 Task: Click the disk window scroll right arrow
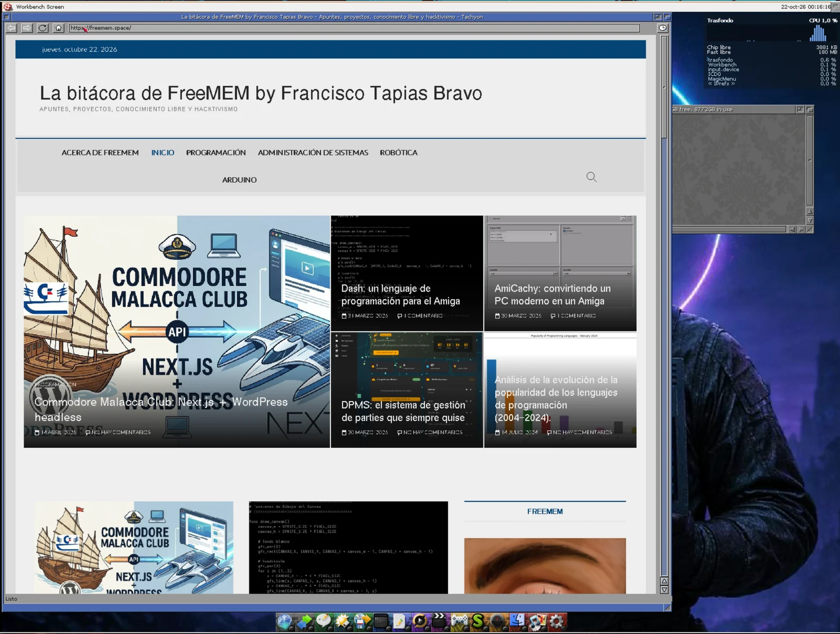801,230
